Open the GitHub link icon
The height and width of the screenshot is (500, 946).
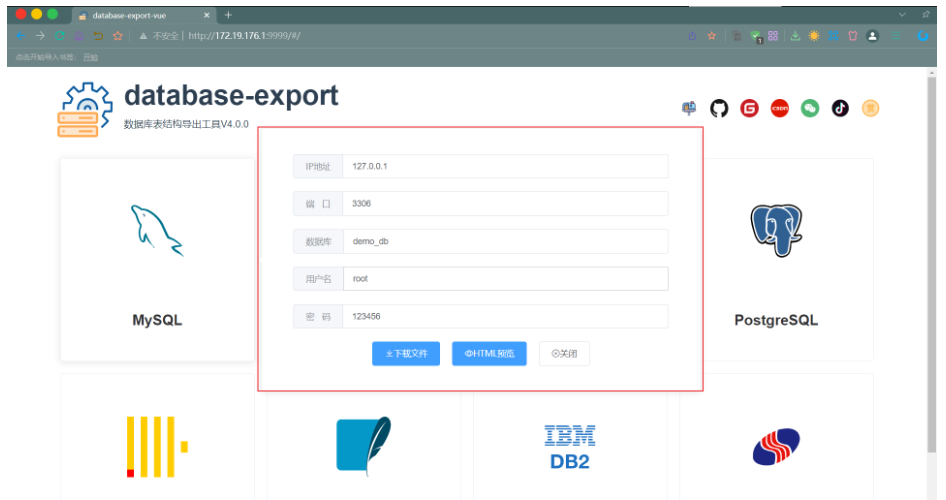719,109
